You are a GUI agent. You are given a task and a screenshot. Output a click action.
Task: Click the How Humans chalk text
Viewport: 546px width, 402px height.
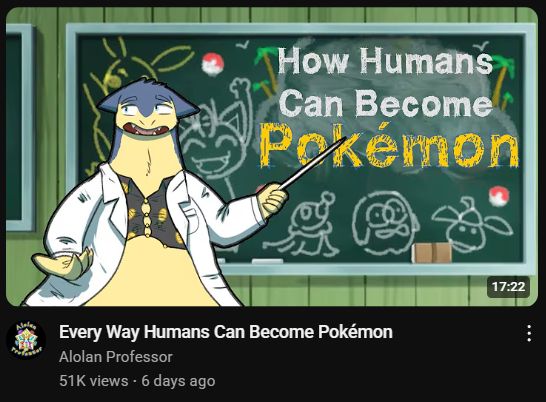click(x=384, y=61)
